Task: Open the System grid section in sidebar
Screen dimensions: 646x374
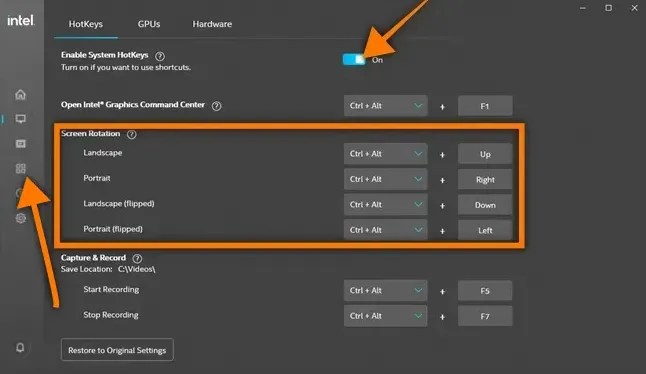Action: pos(20,168)
